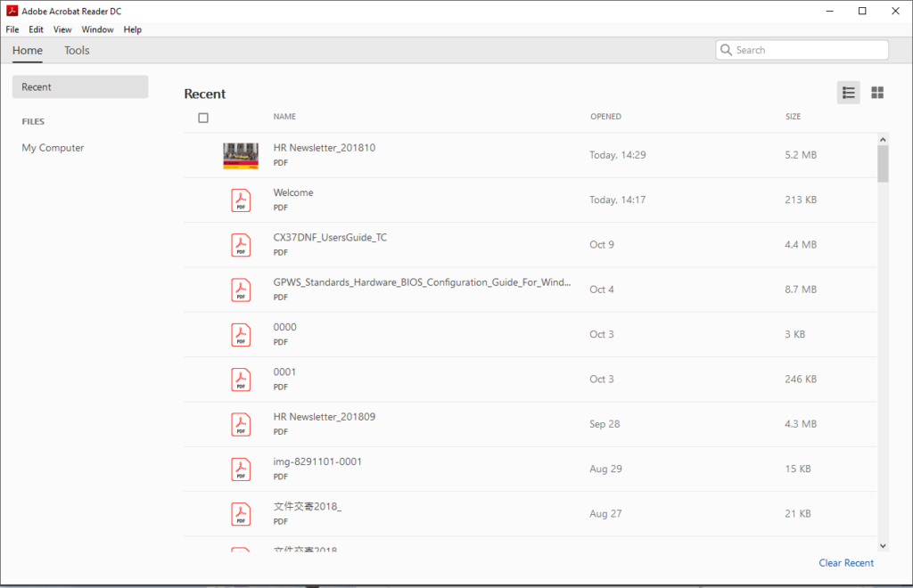Click the img-8291101-0001 PDF icon
This screenshot has height=588, width=913.
[241, 469]
